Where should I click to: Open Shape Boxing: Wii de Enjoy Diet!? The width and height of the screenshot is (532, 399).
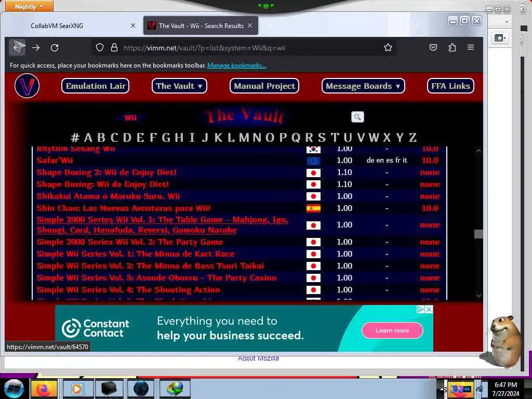click(x=102, y=184)
